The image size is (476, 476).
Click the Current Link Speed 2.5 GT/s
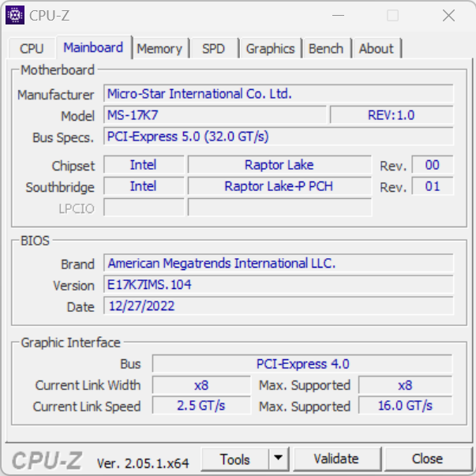click(x=201, y=406)
